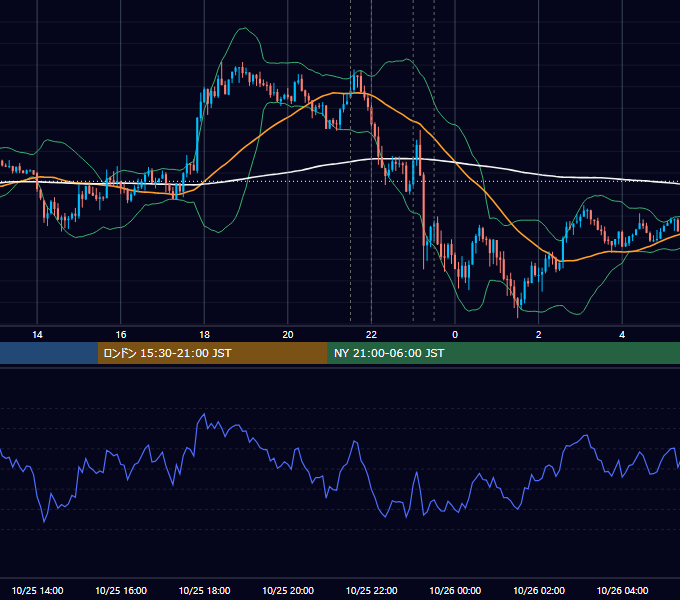Select the 18 hour axis label

[x=204, y=335]
